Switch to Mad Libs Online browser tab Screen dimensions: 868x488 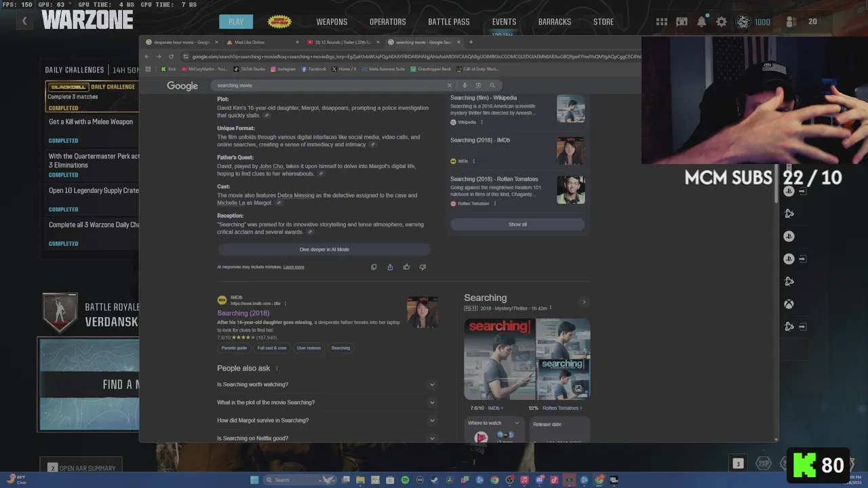(x=262, y=42)
